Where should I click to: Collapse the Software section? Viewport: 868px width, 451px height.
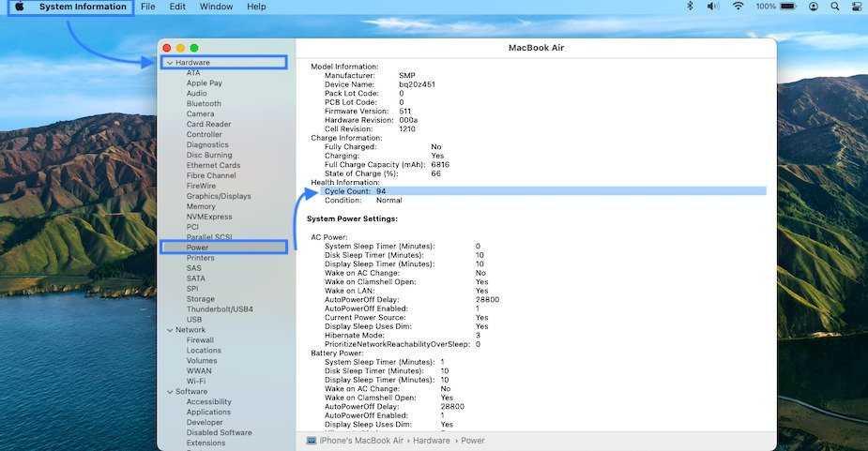(x=169, y=392)
